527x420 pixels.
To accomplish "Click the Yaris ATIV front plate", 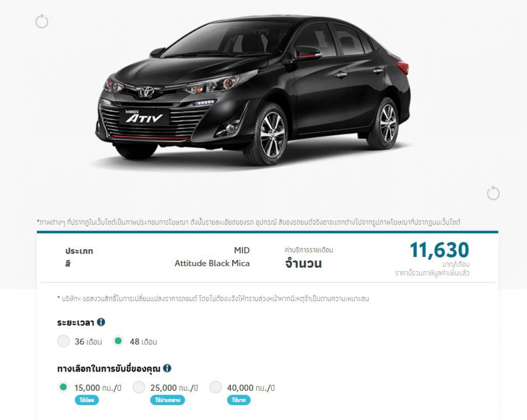I will (145, 117).
